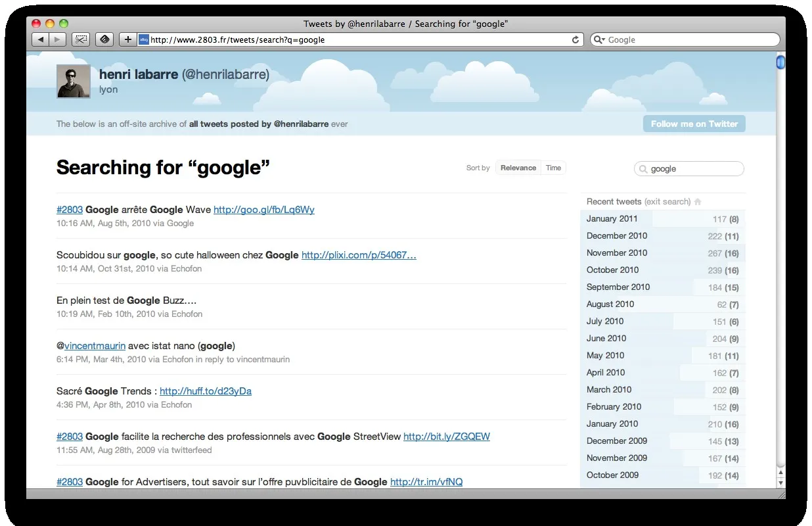
Task: Click the scissors web clip toolbar icon
Action: [81, 39]
